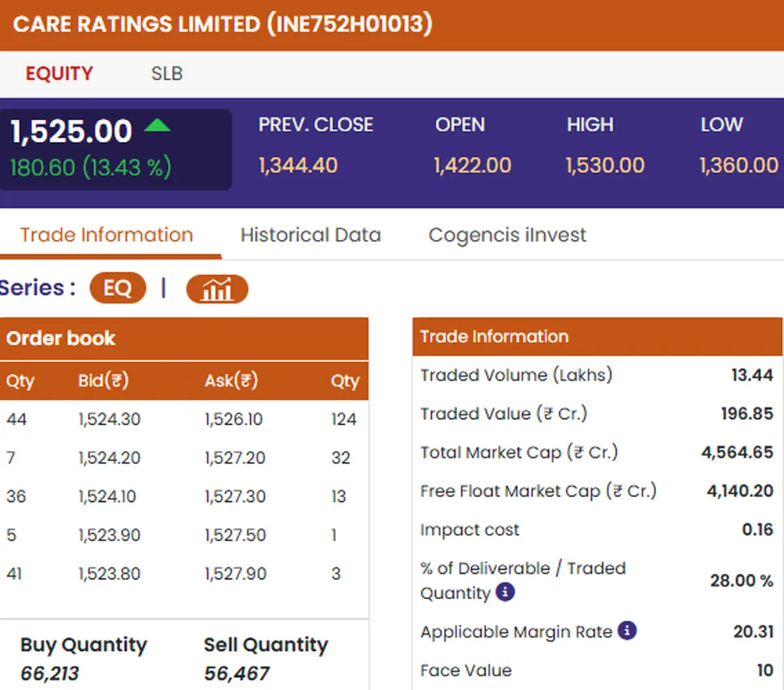Image resolution: width=784 pixels, height=690 pixels.
Task: Click the Total Market Cap value 4,564.65
Action: 737,452
